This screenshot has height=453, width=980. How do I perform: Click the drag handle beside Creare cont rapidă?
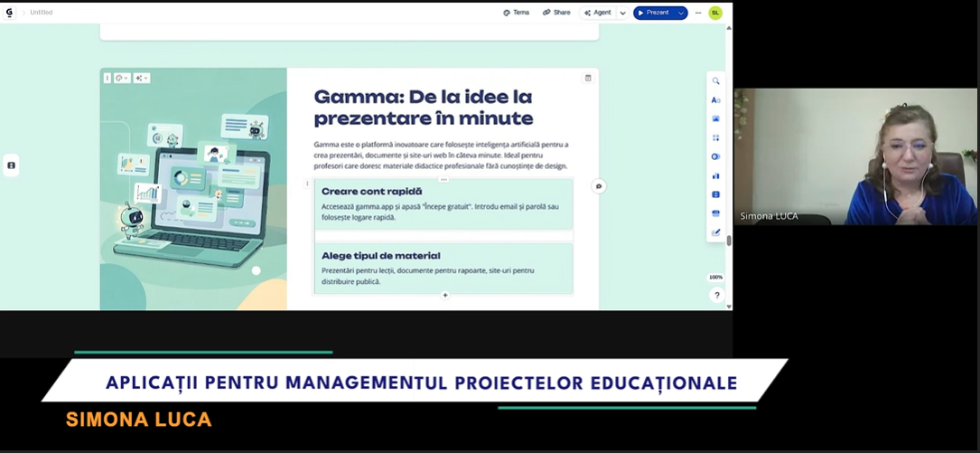click(x=307, y=184)
